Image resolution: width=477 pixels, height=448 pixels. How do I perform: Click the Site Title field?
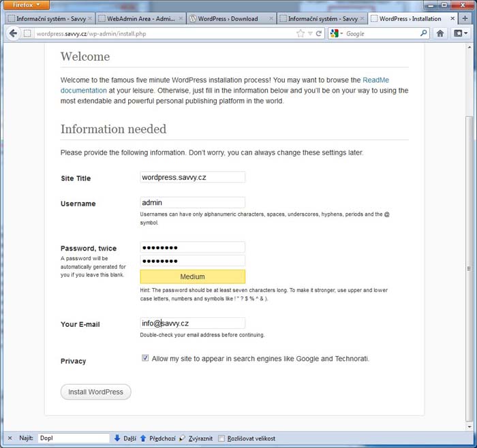click(x=193, y=177)
